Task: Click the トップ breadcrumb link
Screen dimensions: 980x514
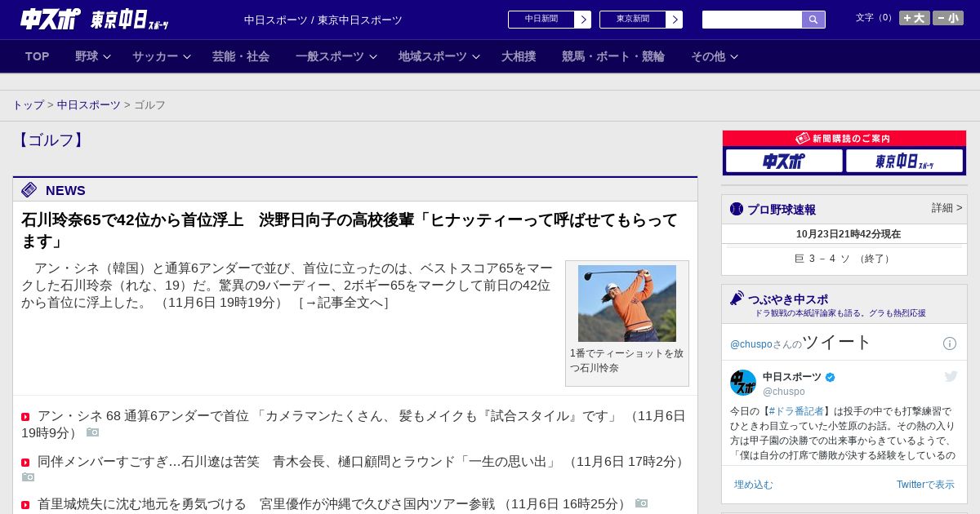Action: click(28, 105)
